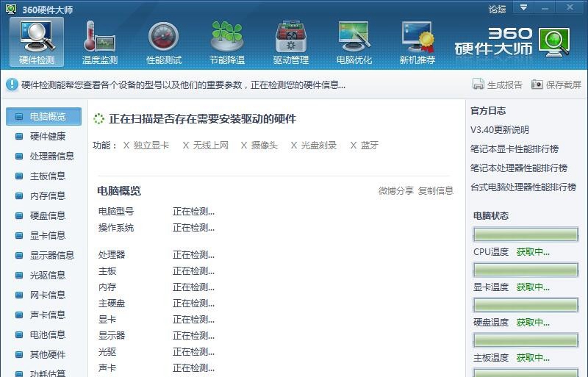The image size is (588, 377).
Task: Click the 主板温度 label in status panel
Action: (x=491, y=358)
